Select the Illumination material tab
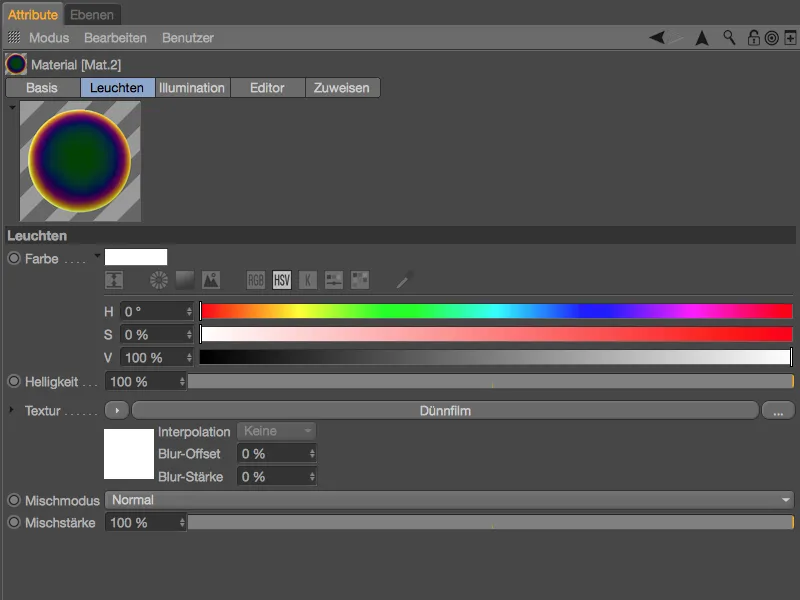Viewport: 800px width, 600px height. 192,88
